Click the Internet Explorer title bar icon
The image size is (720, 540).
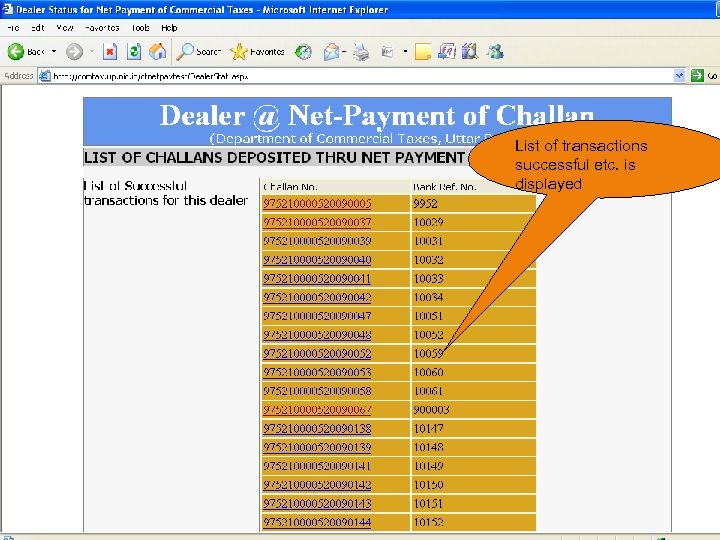click(7, 9)
